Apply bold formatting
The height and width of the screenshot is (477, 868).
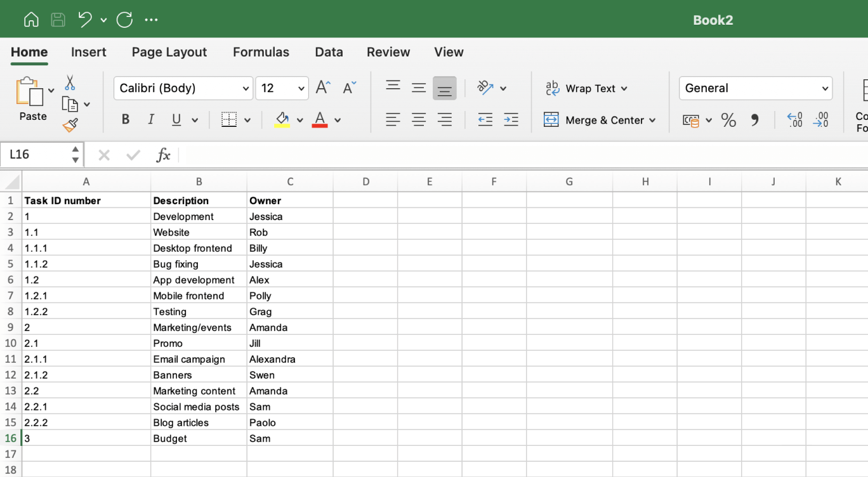tap(125, 119)
